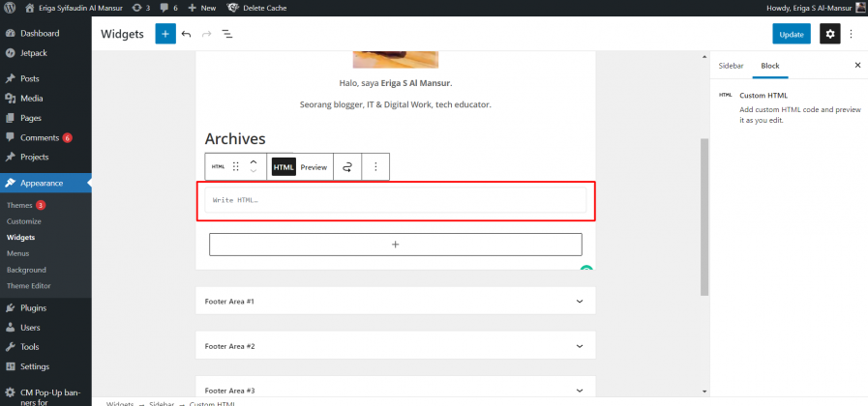This screenshot has height=406, width=868.
Task: Expand the Footer Area #1 section
Action: click(x=395, y=302)
